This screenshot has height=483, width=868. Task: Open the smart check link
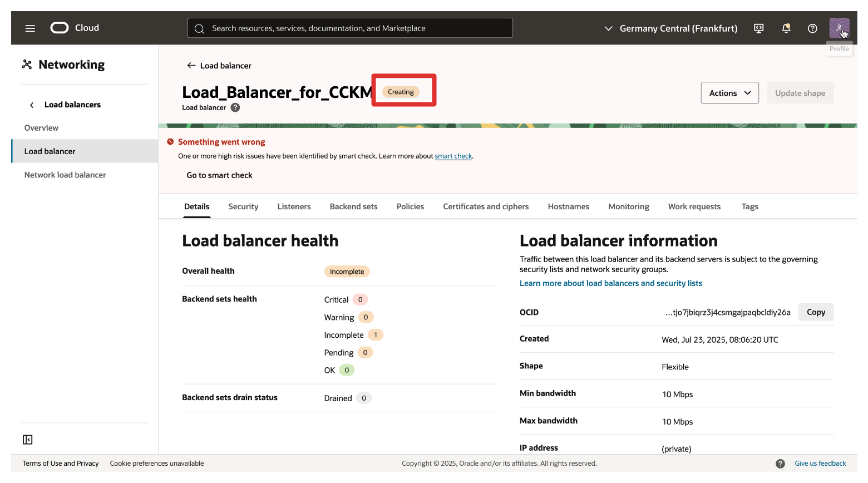pyautogui.click(x=453, y=156)
